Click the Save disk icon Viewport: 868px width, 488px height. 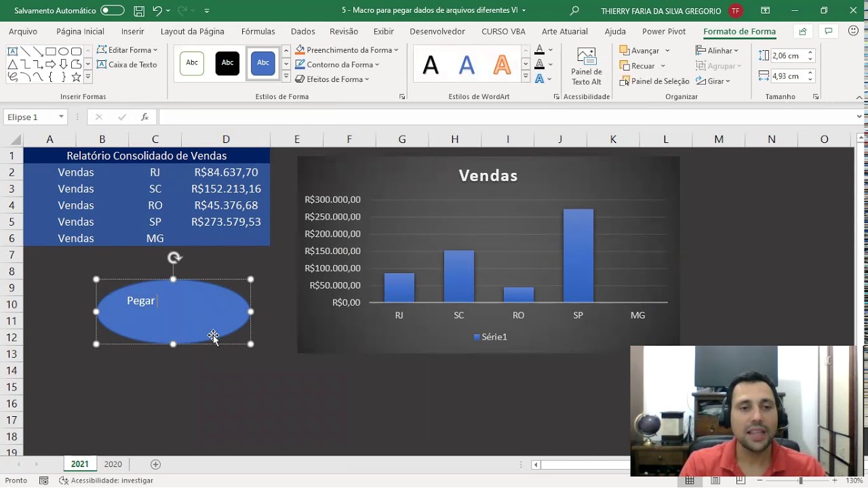(x=139, y=11)
